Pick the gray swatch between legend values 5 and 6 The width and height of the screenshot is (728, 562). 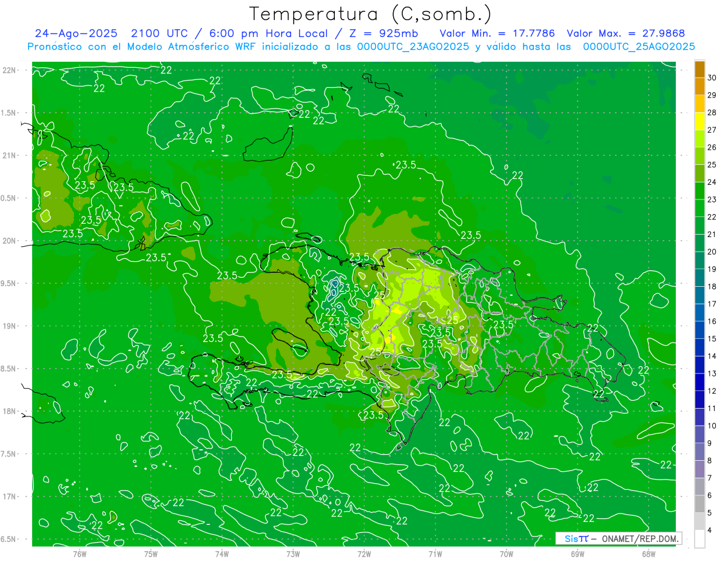pos(699,504)
